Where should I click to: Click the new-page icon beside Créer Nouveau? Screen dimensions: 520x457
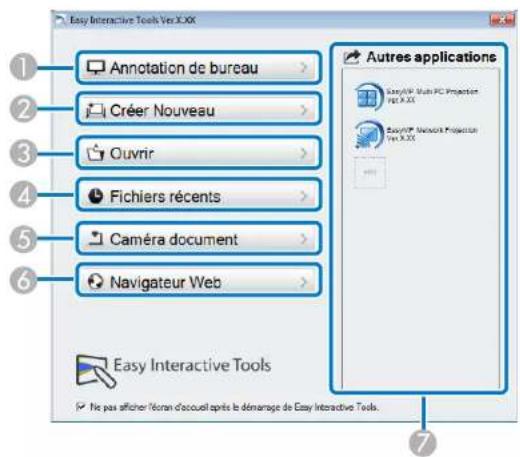[96, 110]
